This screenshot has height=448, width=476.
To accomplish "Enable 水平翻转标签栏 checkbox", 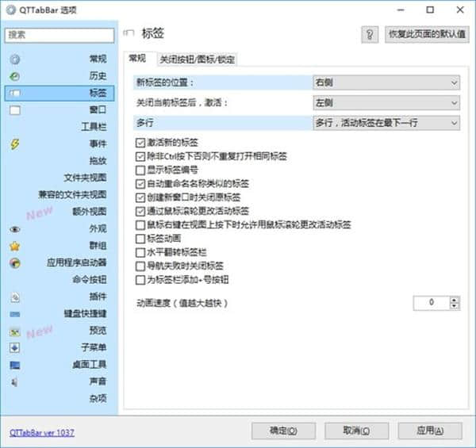I will (x=140, y=252).
